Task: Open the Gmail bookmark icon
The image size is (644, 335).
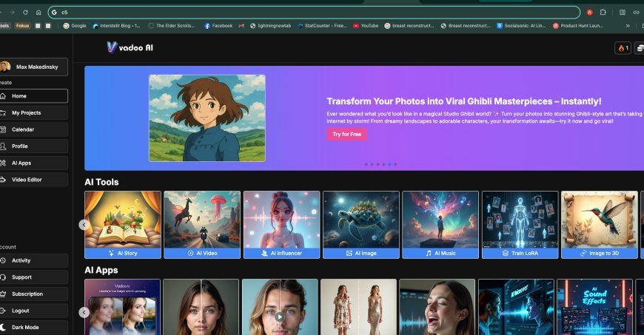Action: pyautogui.click(x=241, y=25)
